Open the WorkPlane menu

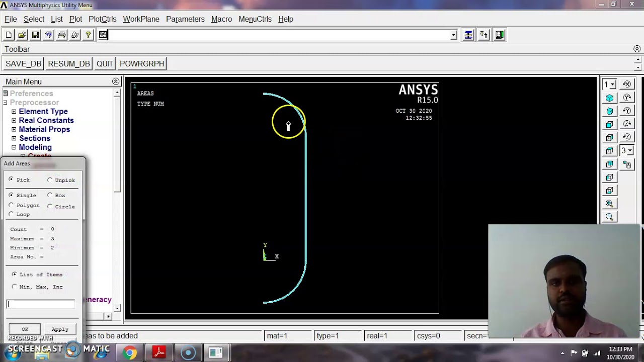click(141, 19)
